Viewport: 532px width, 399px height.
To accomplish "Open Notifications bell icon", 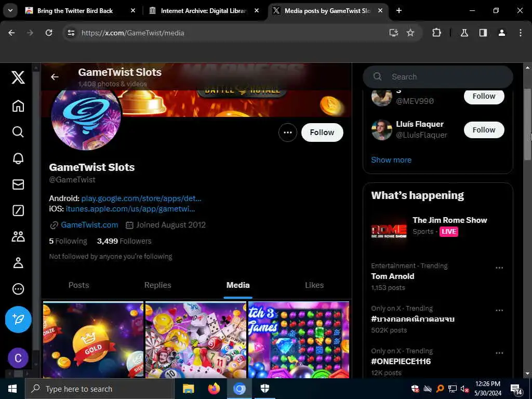I will coord(18,158).
